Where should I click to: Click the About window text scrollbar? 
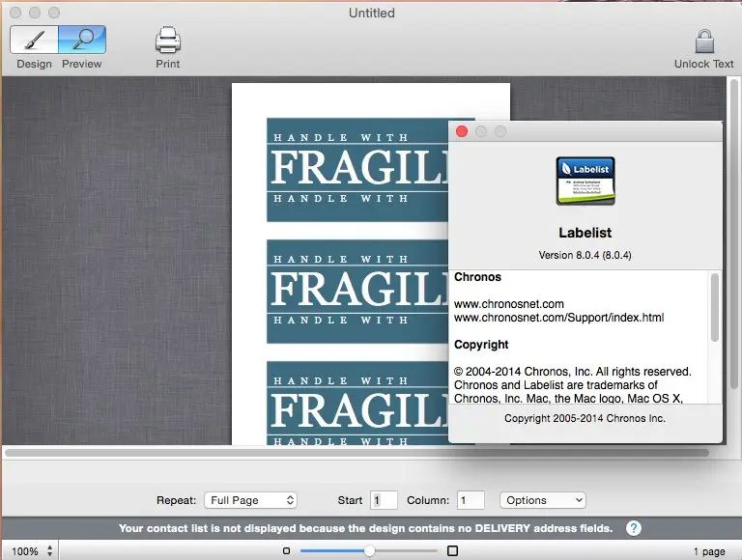point(715,307)
